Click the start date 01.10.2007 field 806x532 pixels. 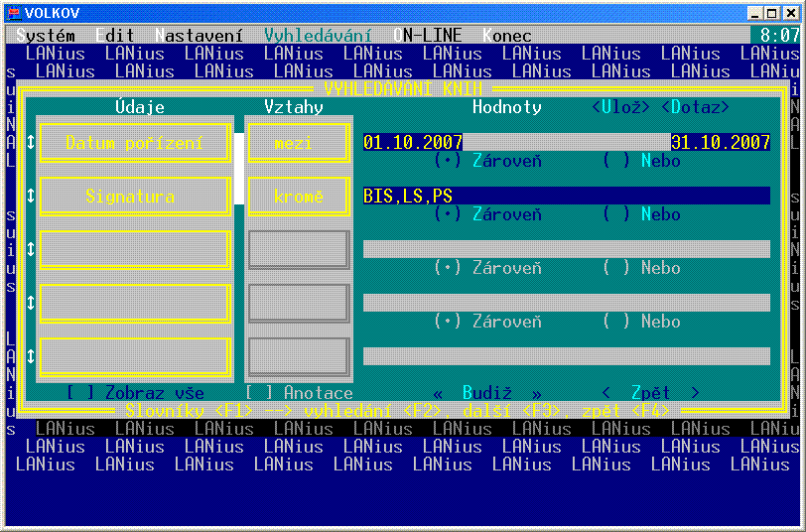[x=413, y=142]
